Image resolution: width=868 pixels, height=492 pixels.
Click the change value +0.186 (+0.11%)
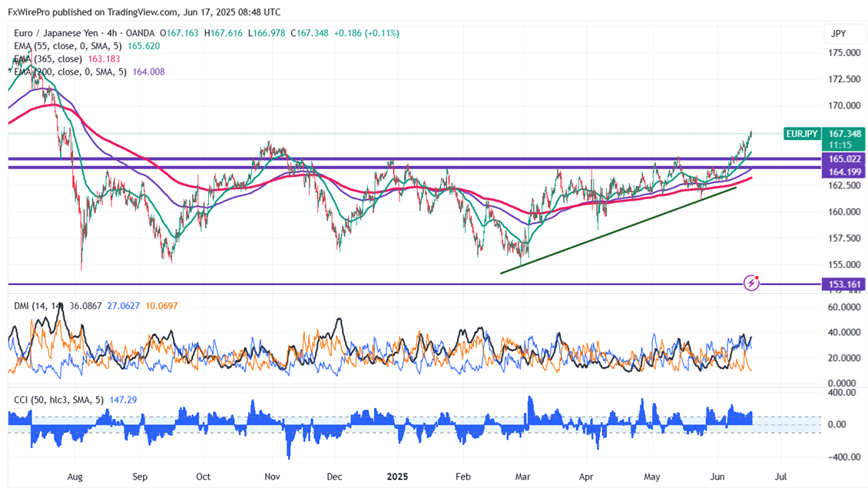point(366,33)
